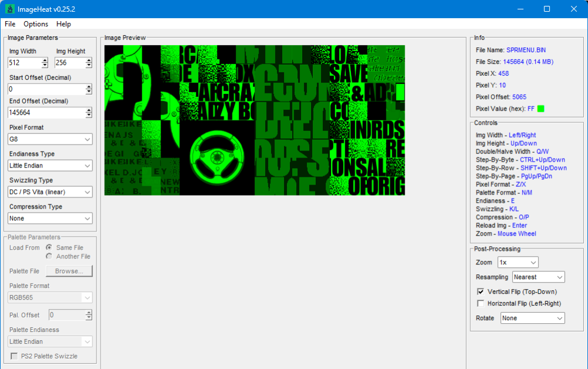Click the N/M palette format shortcut

[x=526, y=193]
